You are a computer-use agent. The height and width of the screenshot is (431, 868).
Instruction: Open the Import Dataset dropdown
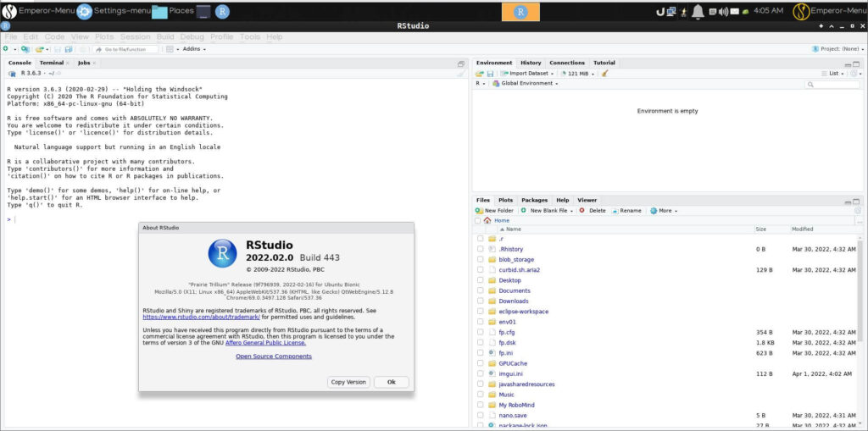pos(527,73)
